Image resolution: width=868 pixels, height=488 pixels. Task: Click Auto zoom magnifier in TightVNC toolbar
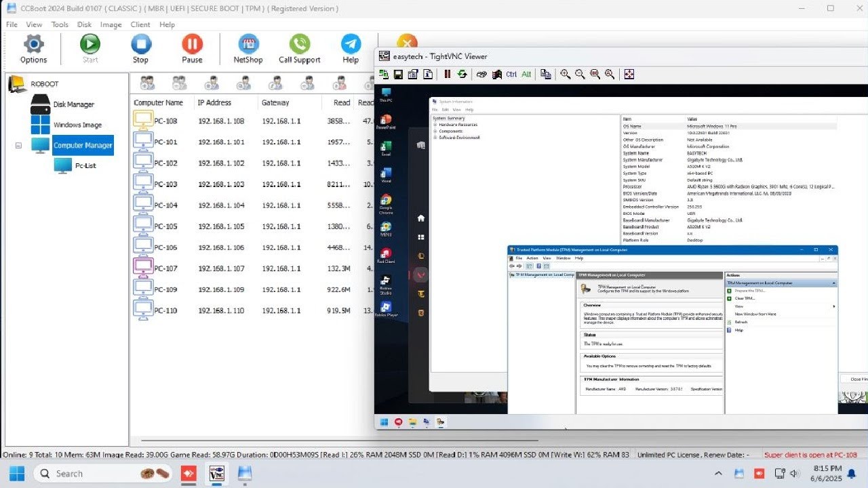(x=610, y=74)
